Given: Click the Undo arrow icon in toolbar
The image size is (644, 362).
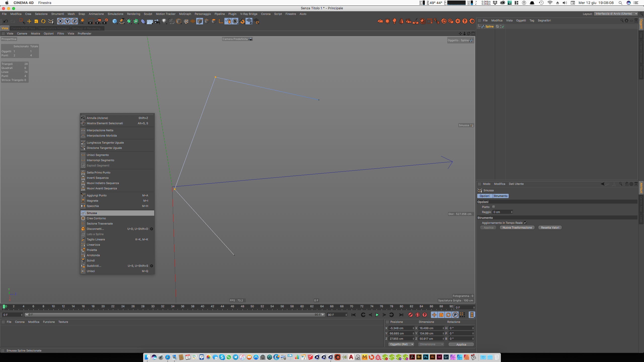Looking at the screenshot, I should pos(6,21).
